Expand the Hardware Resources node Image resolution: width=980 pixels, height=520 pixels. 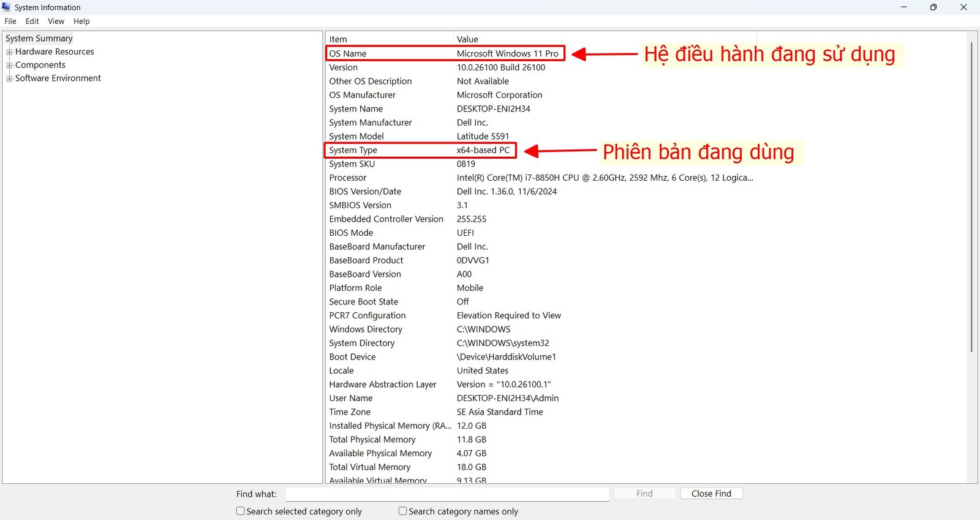(9, 52)
